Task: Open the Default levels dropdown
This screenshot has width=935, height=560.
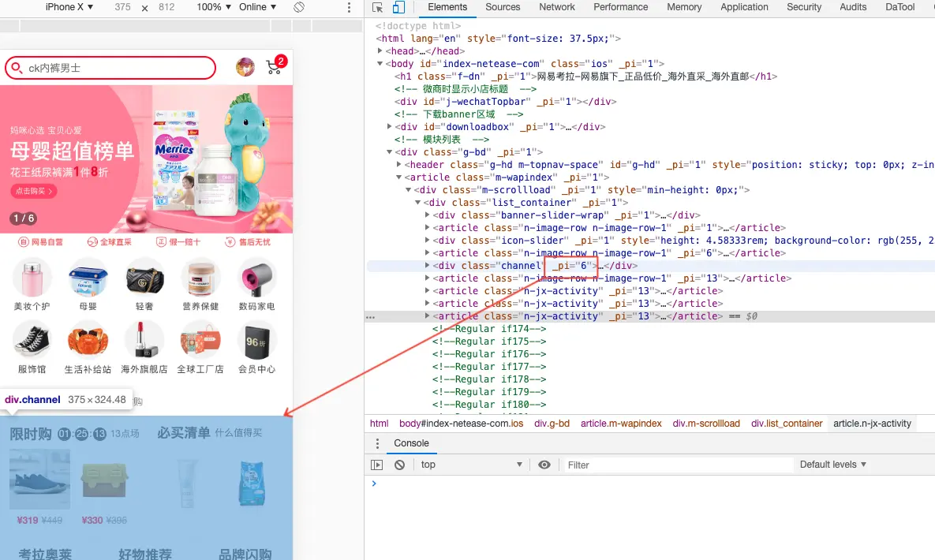Action: (x=833, y=465)
